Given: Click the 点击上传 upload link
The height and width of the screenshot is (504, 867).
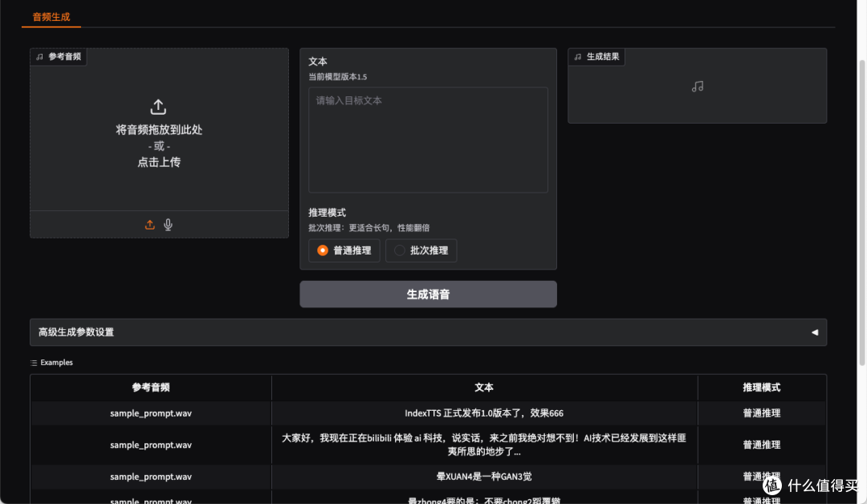Looking at the screenshot, I should (x=158, y=161).
